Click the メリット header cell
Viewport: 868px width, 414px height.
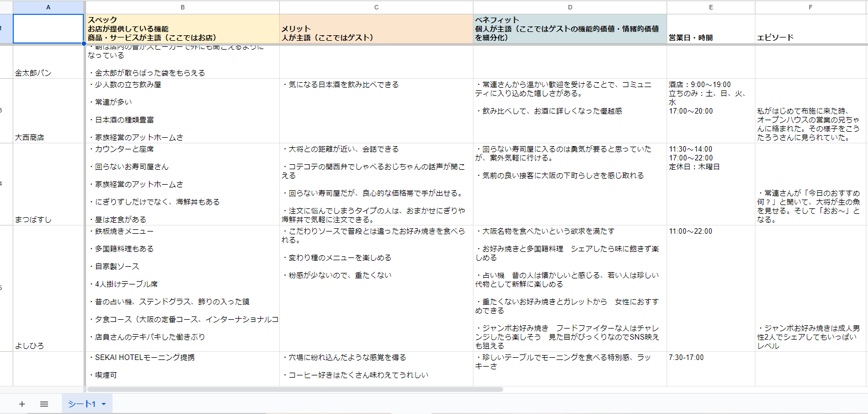376,29
